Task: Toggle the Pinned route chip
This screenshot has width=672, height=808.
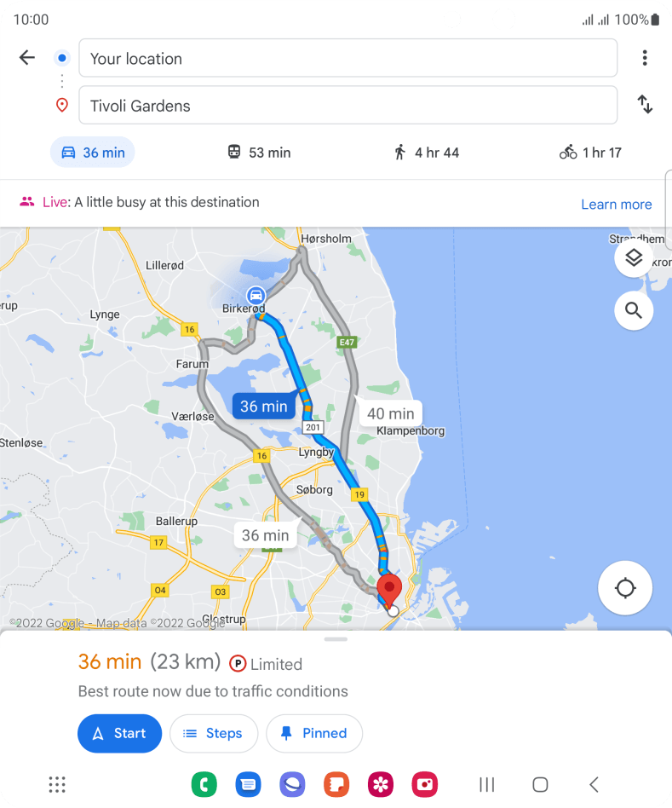Action: [x=314, y=733]
